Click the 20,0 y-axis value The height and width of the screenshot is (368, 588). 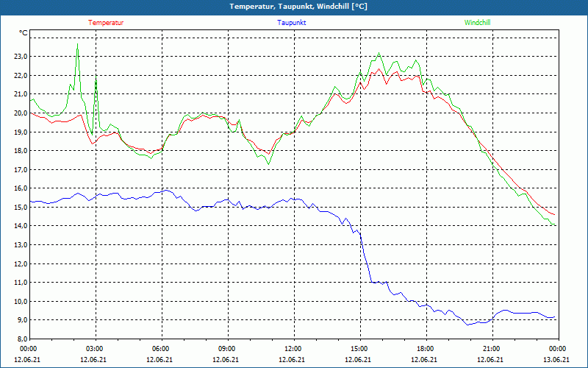click(21, 113)
